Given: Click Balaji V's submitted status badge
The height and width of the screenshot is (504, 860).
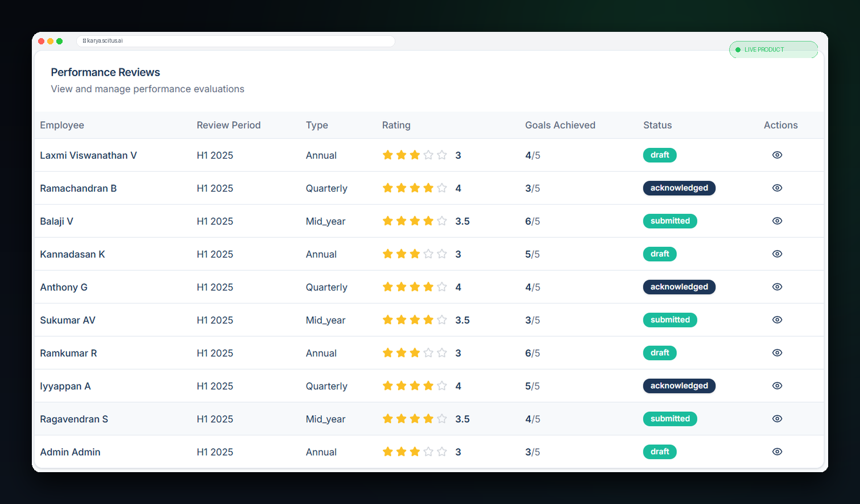Looking at the screenshot, I should click(670, 221).
